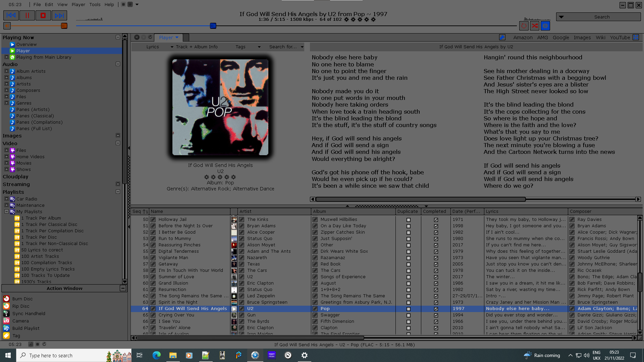Screen dimensions: 644x362
Task: Click the Camera action icon
Action: point(6,321)
